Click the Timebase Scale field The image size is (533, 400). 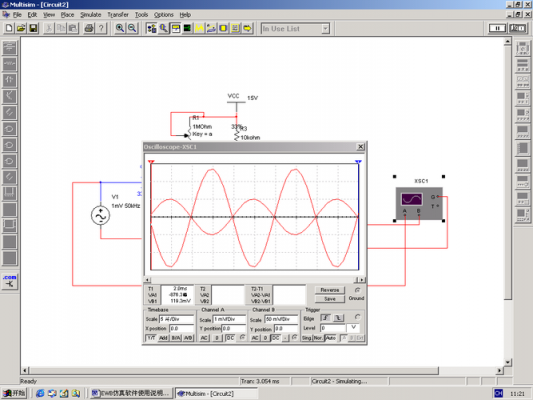(x=176, y=319)
